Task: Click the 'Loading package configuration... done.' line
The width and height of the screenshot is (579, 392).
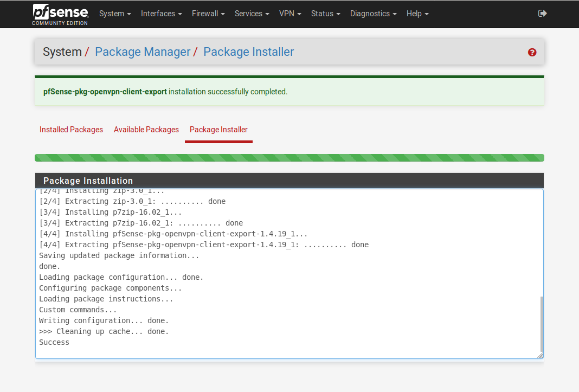Action: tap(121, 278)
